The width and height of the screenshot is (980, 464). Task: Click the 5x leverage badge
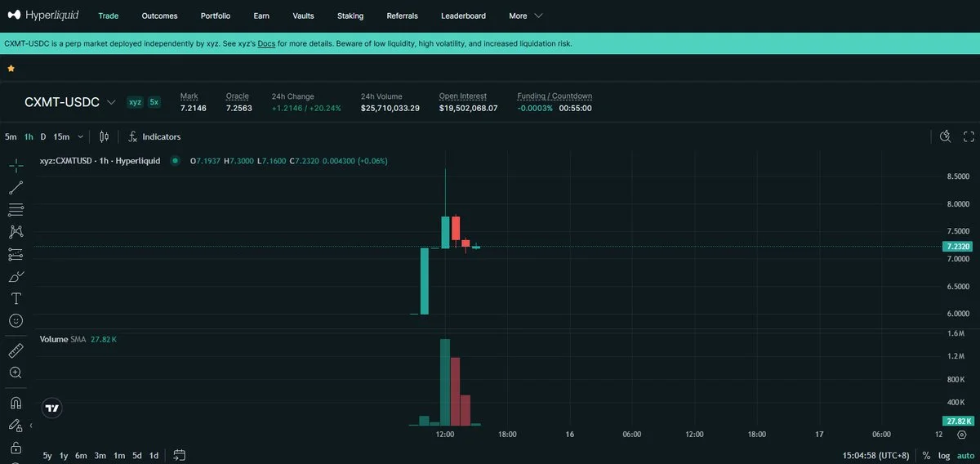click(154, 102)
